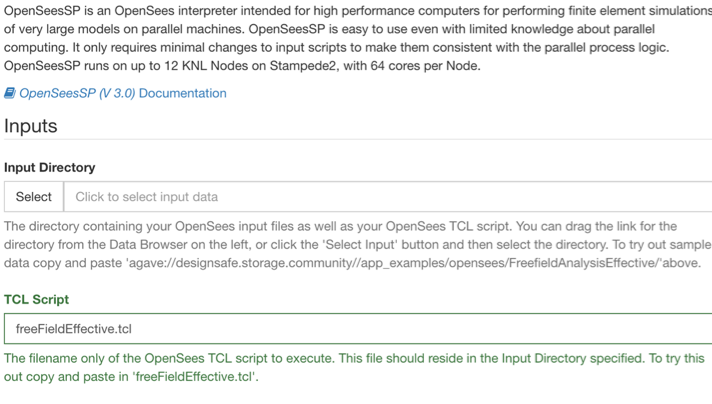
Task: Click the Select button for Input Directory
Action: pyautogui.click(x=34, y=197)
